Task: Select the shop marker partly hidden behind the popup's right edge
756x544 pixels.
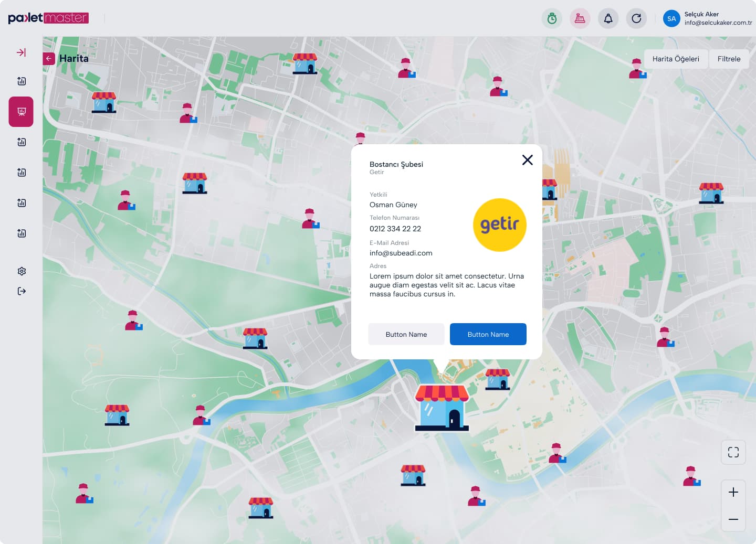Action: pos(549,189)
